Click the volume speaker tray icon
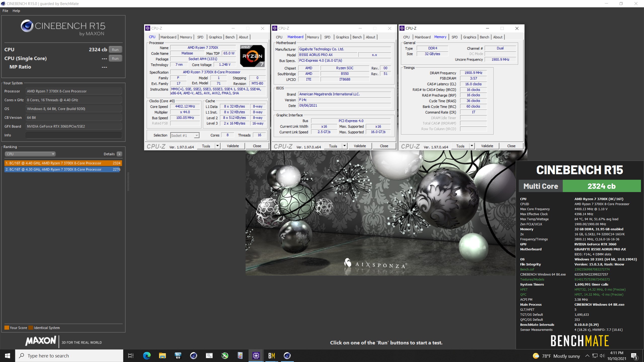The width and height of the screenshot is (644, 362). point(602,356)
